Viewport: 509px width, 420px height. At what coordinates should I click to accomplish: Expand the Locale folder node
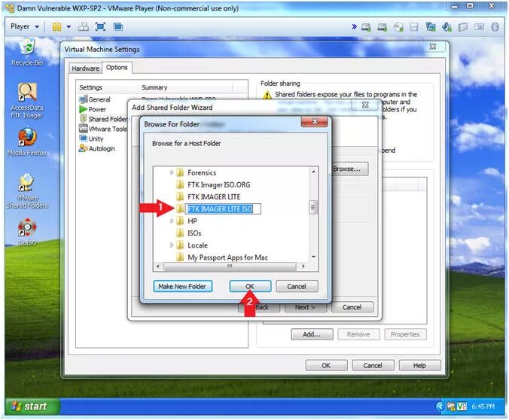[172, 245]
